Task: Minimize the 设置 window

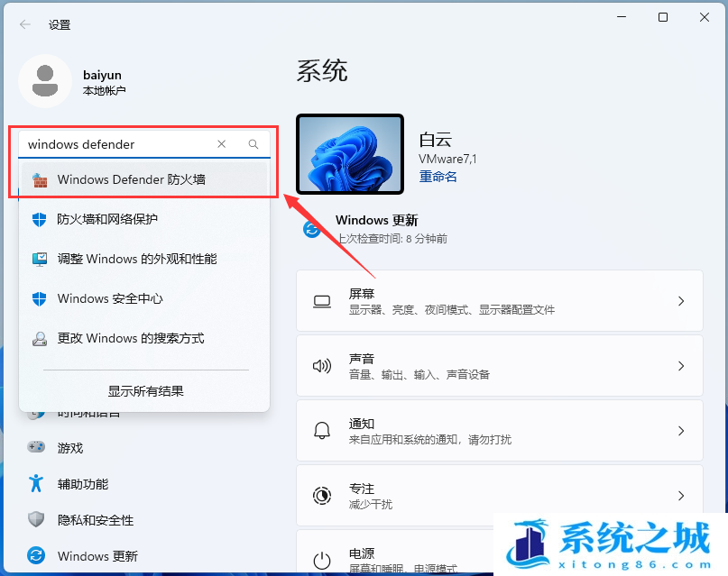Action: click(622, 17)
